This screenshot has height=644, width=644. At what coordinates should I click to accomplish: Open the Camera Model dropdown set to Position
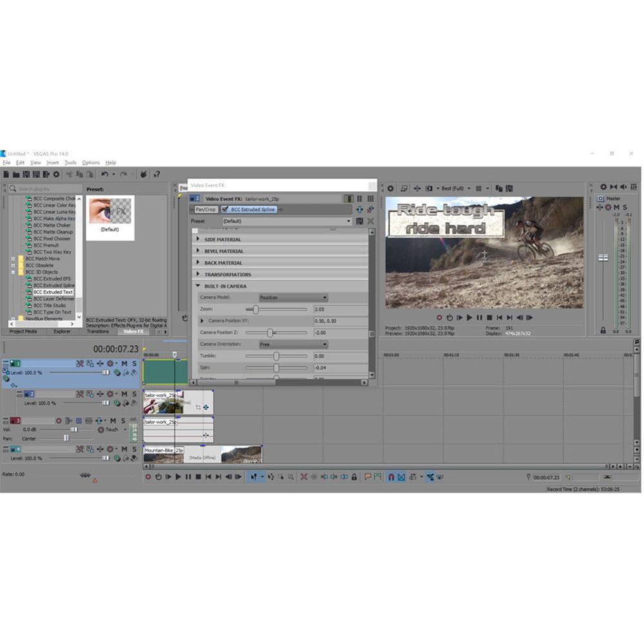pos(293,298)
